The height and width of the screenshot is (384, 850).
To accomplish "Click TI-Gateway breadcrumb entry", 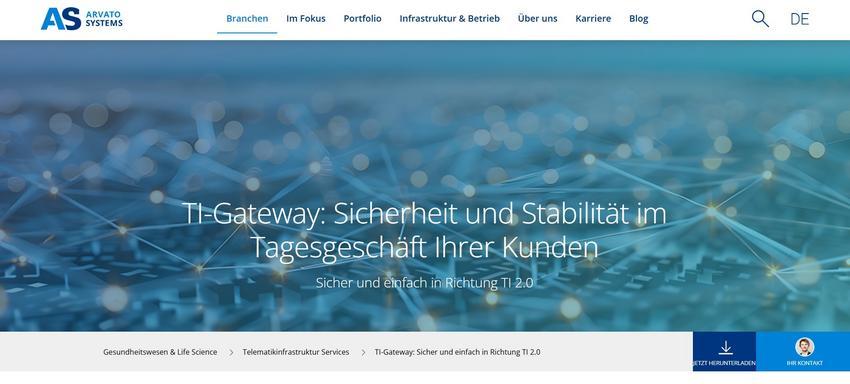I will [x=458, y=352].
